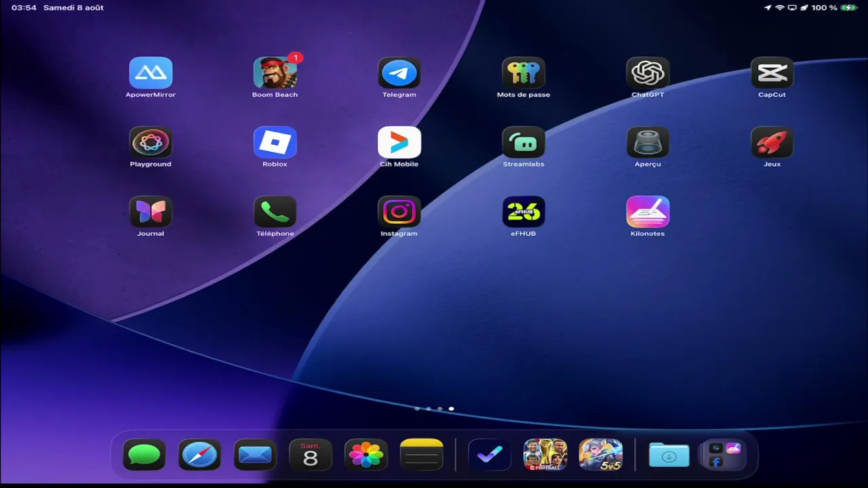This screenshot has height=488, width=868.
Task: Open the checkmark tasks app in dock
Action: click(490, 455)
